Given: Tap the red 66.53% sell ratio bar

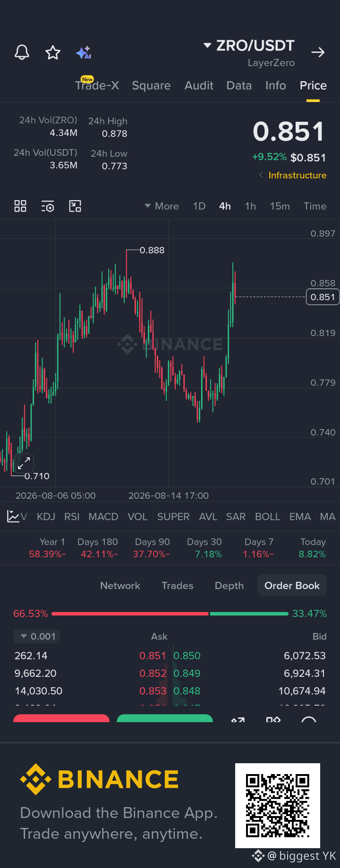Looking at the screenshot, I should (x=130, y=614).
